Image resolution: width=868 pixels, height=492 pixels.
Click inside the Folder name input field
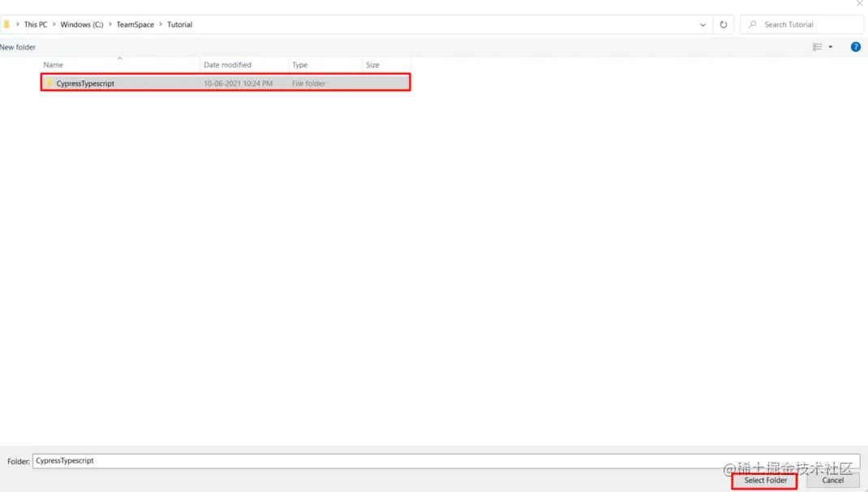coord(243,460)
